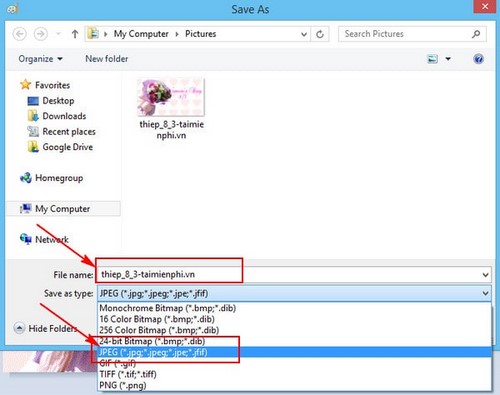This screenshot has height=395, width=500.
Task: Choose JPEG in file type list
Action: (294, 352)
